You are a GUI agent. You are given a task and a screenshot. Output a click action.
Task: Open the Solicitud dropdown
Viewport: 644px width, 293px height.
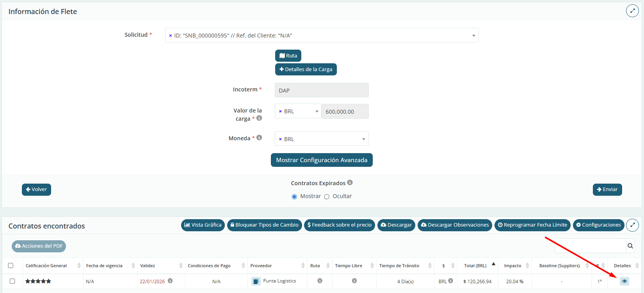coord(473,36)
